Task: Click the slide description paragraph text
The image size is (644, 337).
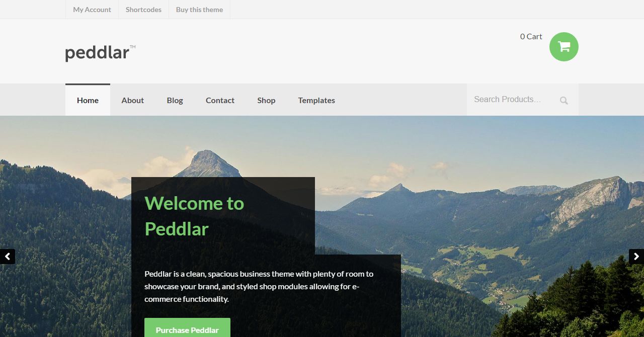Action: coord(259,286)
